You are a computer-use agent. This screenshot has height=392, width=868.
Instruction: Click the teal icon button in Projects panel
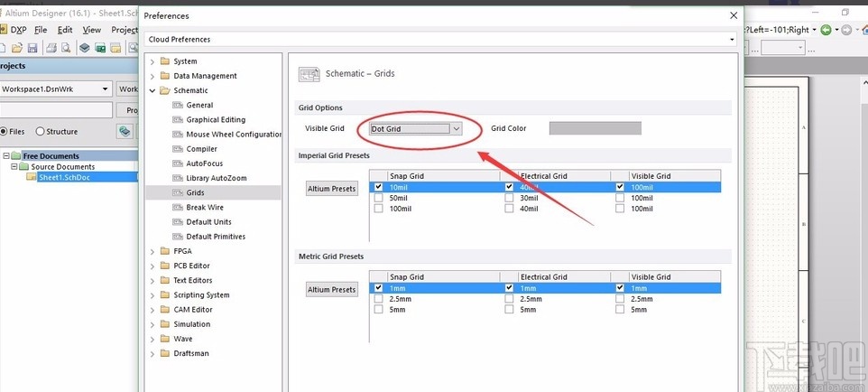click(125, 131)
